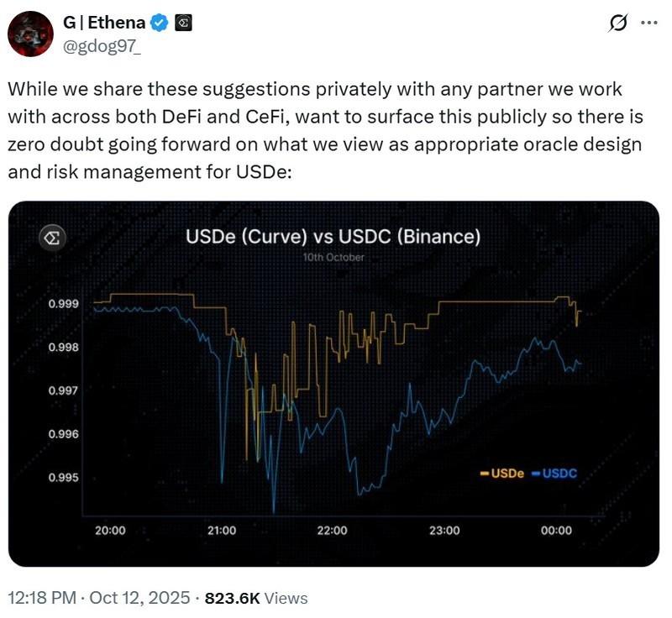Click the checkmark inside the verification badge
The height and width of the screenshot is (618, 672).
157,22
